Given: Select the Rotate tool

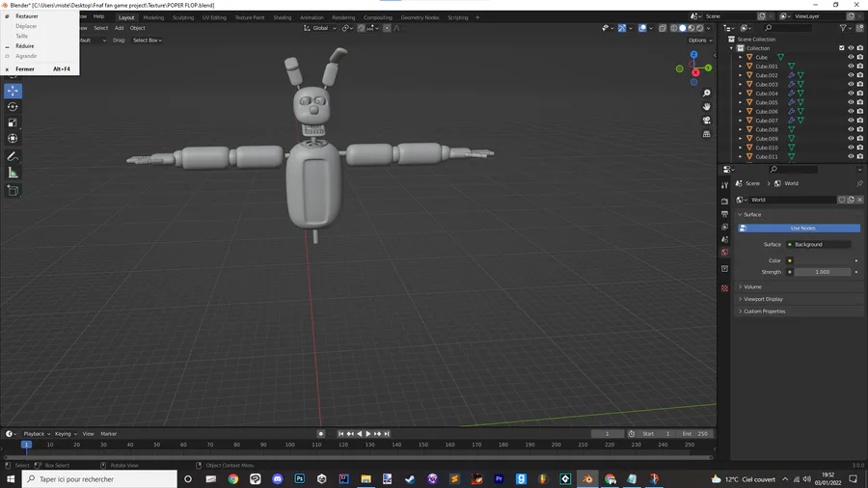Looking at the screenshot, I should (13, 107).
